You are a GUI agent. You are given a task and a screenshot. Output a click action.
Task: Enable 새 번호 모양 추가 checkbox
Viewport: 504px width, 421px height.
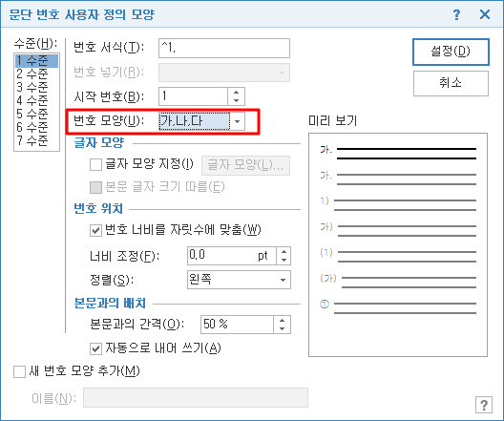coord(20,371)
